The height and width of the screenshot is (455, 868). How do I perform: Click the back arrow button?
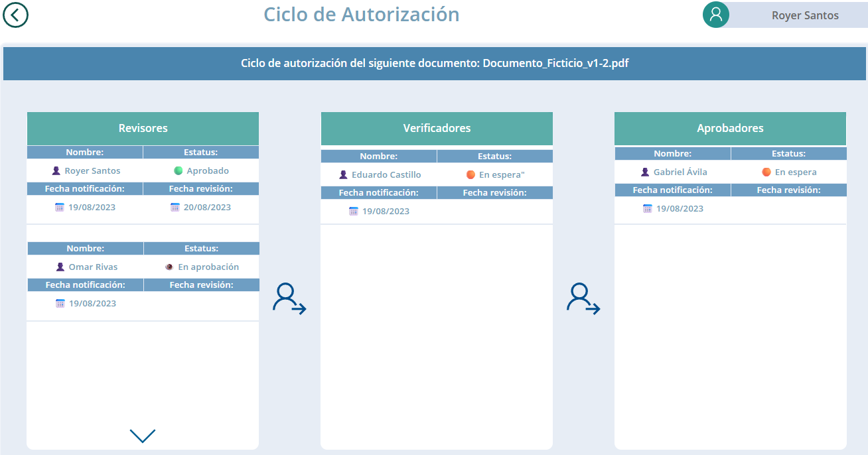point(16,15)
